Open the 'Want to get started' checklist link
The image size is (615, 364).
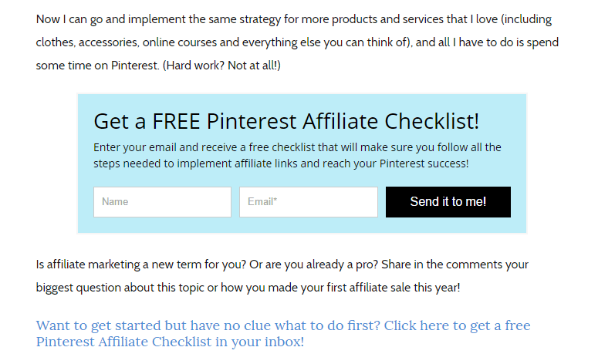click(x=283, y=333)
